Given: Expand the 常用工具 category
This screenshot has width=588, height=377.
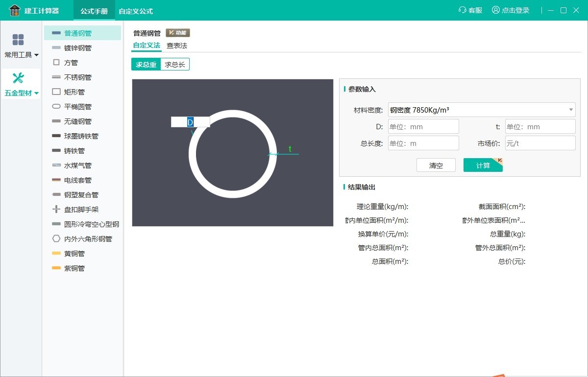Looking at the screenshot, I should [x=22, y=55].
